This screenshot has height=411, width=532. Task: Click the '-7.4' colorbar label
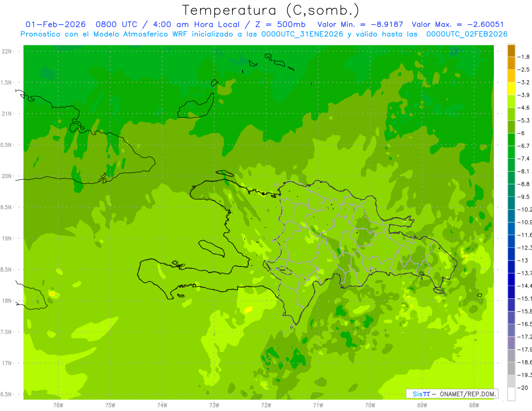pos(524,159)
